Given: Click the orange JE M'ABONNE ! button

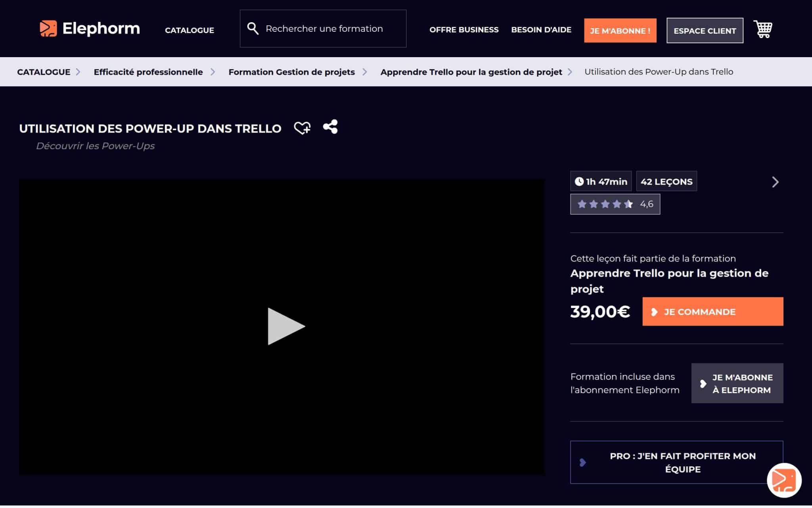Looking at the screenshot, I should tap(620, 31).
